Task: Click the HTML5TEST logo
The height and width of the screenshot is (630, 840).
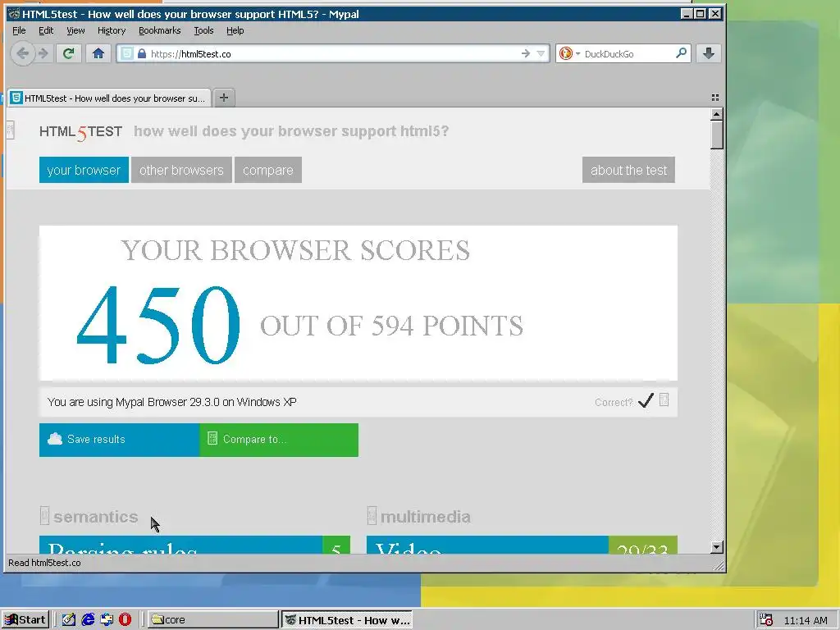Action: pyautogui.click(x=81, y=132)
